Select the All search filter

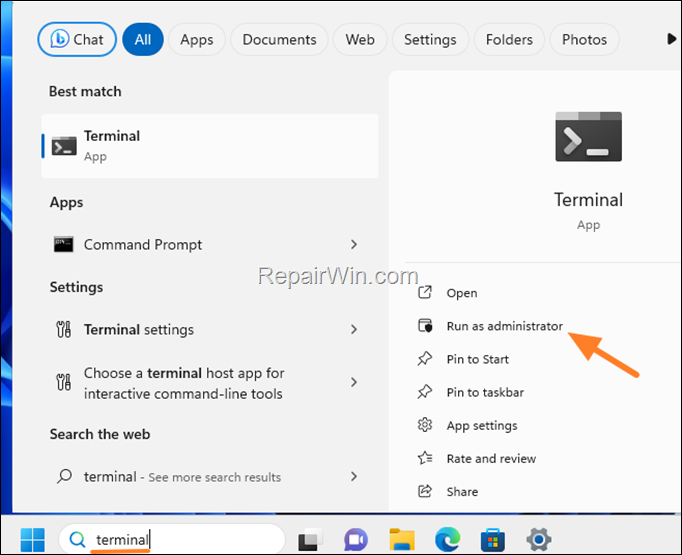[143, 40]
